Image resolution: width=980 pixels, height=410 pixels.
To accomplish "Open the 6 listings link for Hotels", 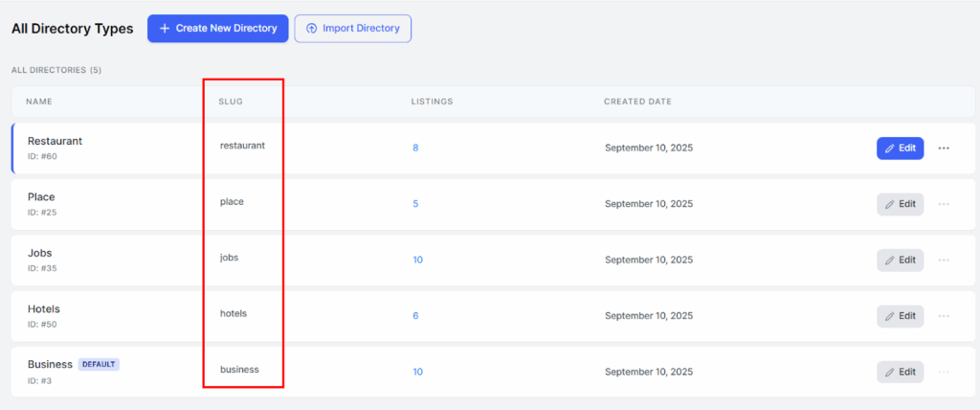I will coord(415,316).
